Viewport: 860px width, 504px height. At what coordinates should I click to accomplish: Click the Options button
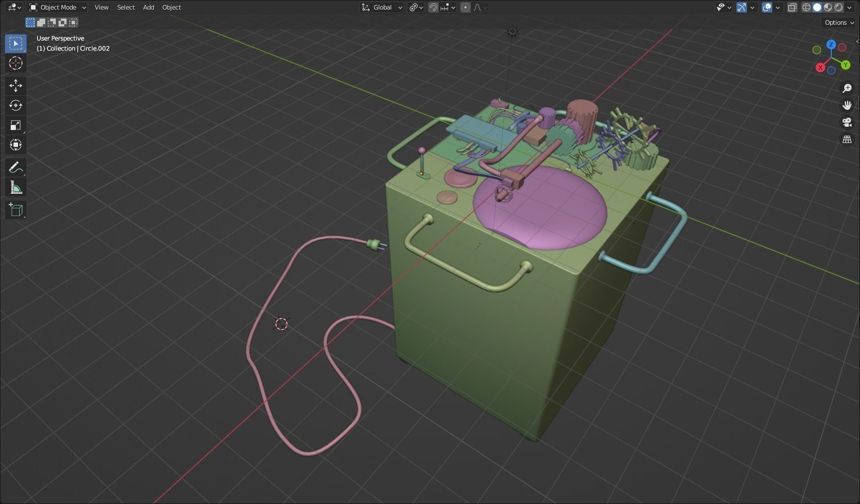[x=838, y=23]
